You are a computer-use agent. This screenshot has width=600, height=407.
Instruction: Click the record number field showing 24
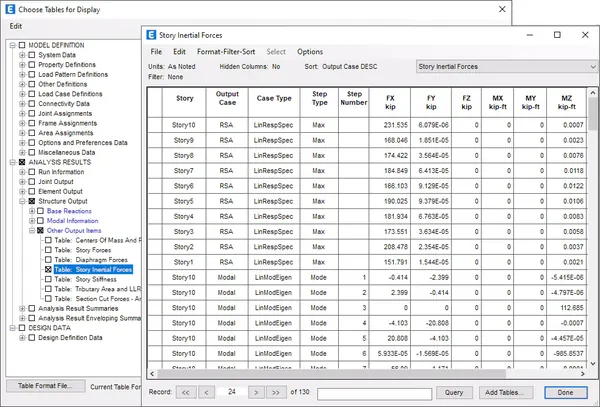tap(232, 392)
